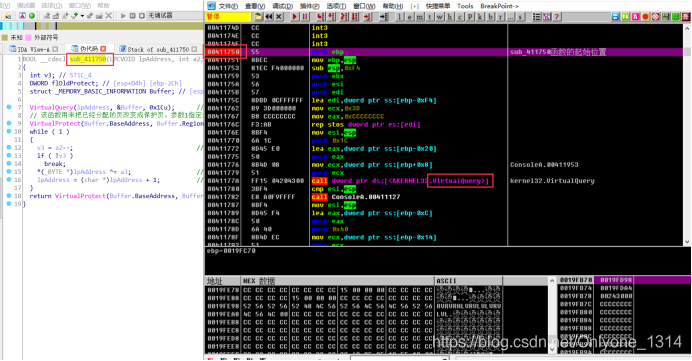This screenshot has height=361, width=692.
Task: Toggle breakpoint dot at line 13 if
Action: 9,155
